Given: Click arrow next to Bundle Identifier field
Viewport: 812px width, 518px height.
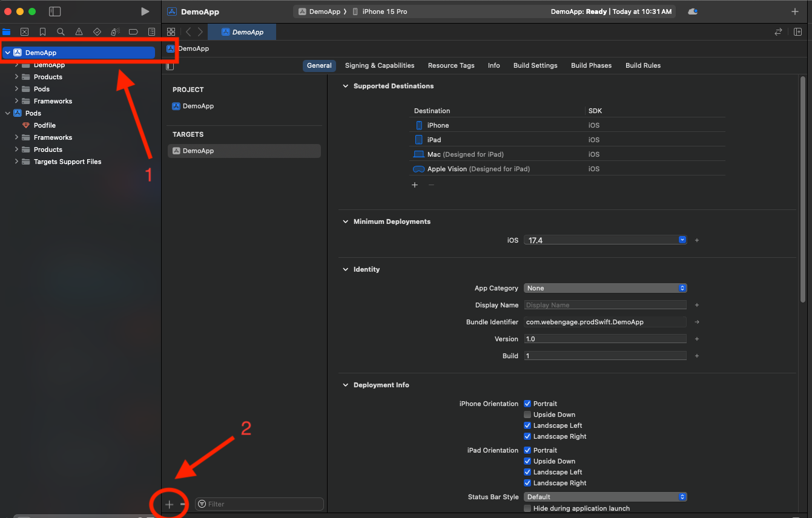Looking at the screenshot, I should [x=697, y=322].
